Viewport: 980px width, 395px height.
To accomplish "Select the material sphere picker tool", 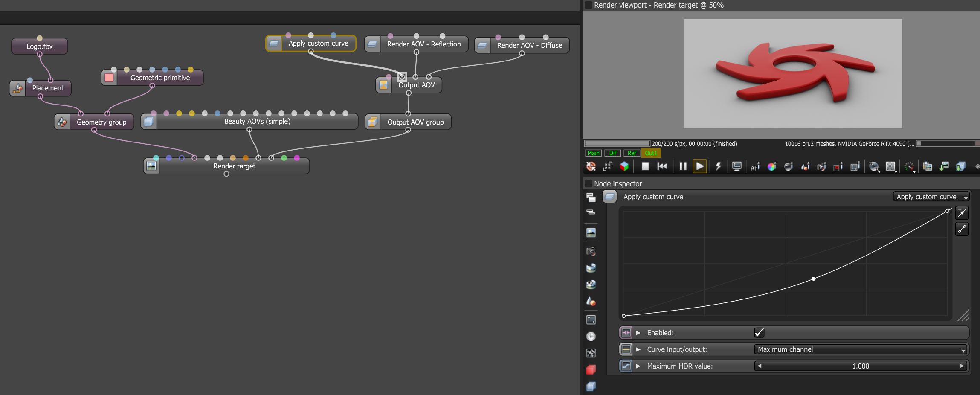I will [x=788, y=166].
